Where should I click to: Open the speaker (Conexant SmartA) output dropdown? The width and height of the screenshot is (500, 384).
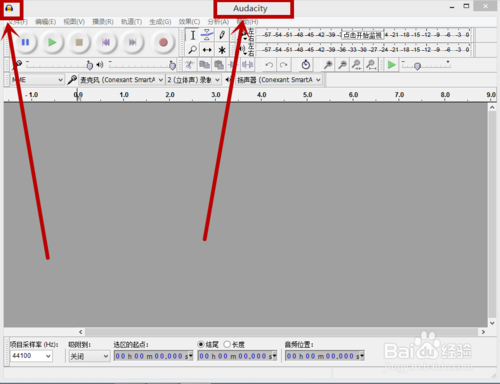point(279,80)
